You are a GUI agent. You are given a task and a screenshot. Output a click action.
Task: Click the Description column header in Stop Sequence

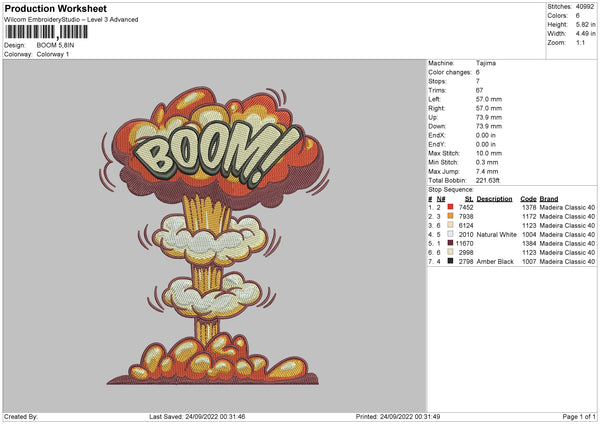tap(494, 198)
